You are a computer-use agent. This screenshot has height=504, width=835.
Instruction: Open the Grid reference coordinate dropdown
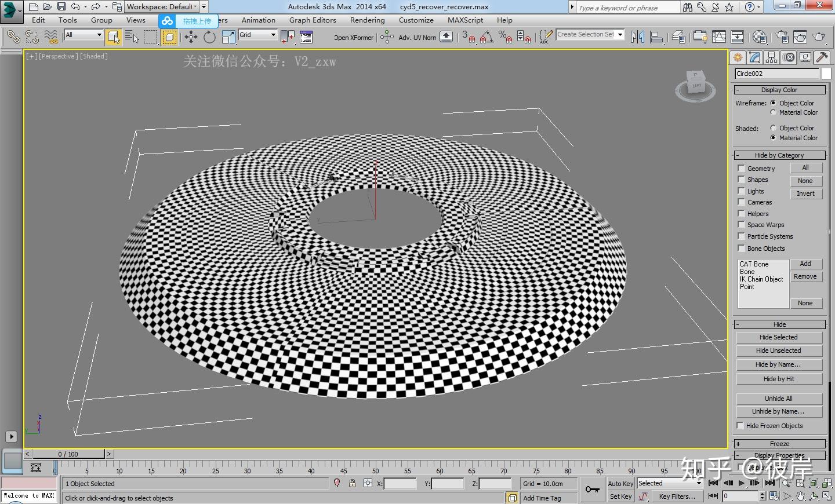(273, 35)
